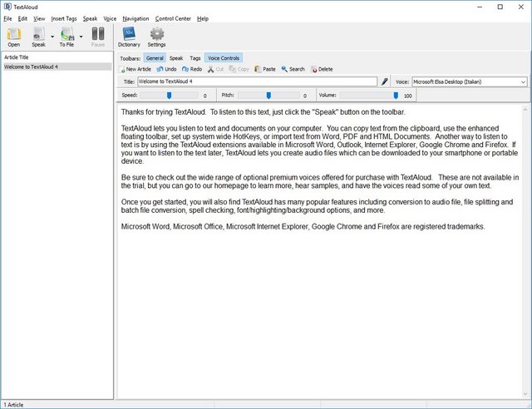
Task: Open the Insert Tags menu
Action: (64, 18)
